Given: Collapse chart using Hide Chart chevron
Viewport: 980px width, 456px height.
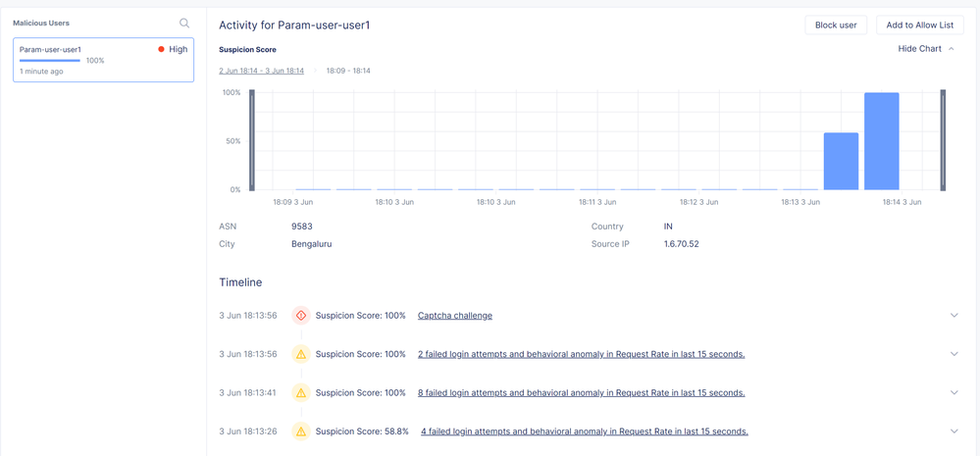Looking at the screenshot, I should click(x=952, y=49).
